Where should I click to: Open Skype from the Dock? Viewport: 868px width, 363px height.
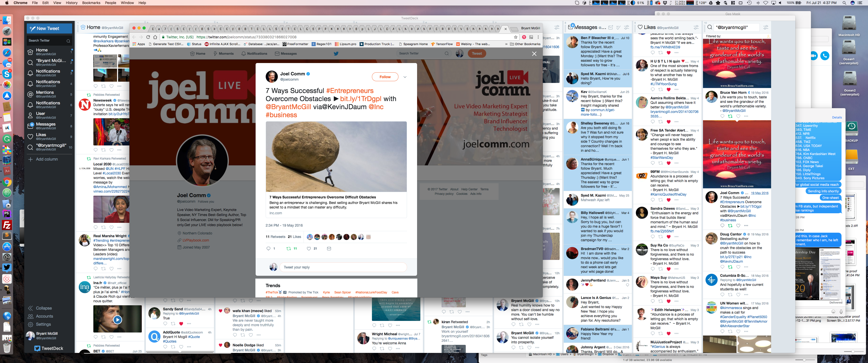click(7, 74)
